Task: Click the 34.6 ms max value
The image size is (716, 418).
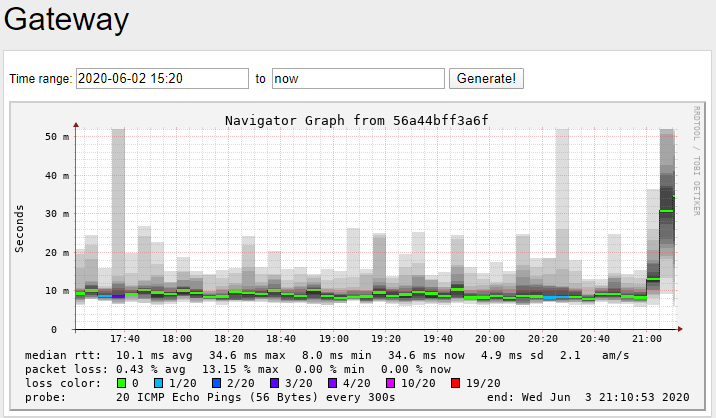Action: (247, 355)
